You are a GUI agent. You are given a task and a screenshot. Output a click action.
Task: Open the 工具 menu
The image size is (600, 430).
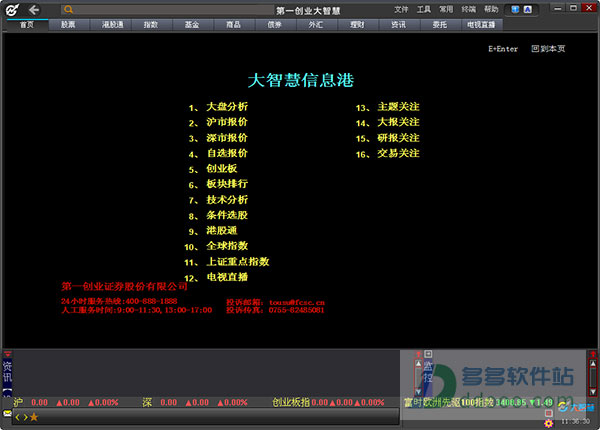(x=424, y=9)
